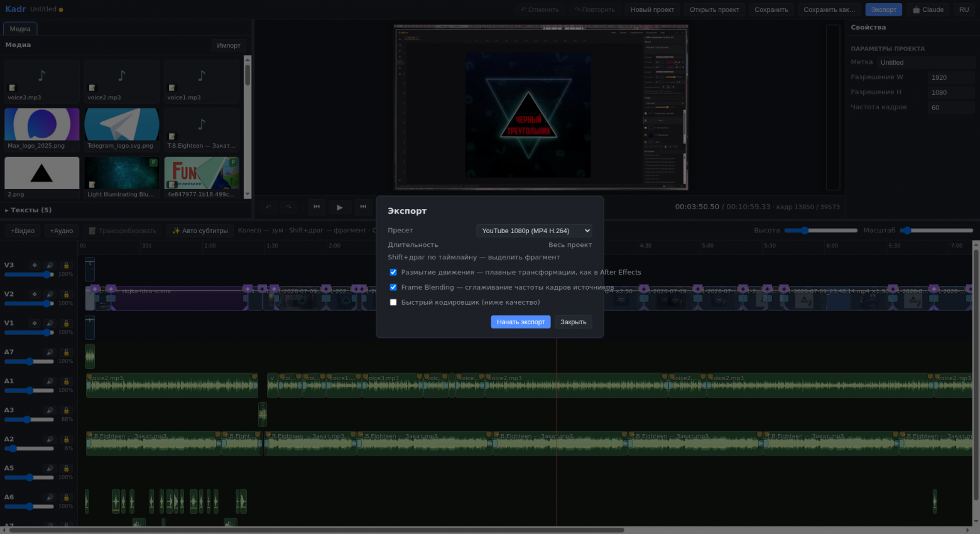980x534 pixels.
Task: Jump to end with skip-forward icon
Action: coord(363,207)
